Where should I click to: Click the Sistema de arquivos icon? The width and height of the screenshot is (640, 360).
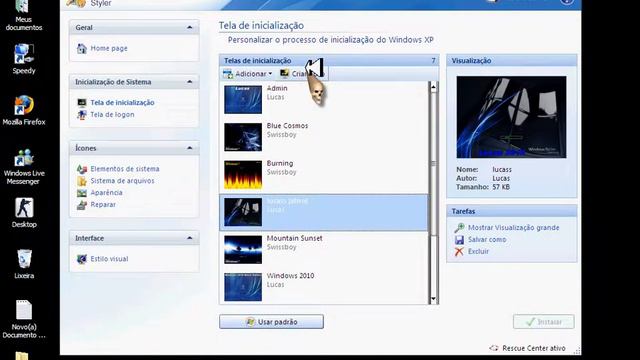[82, 181]
